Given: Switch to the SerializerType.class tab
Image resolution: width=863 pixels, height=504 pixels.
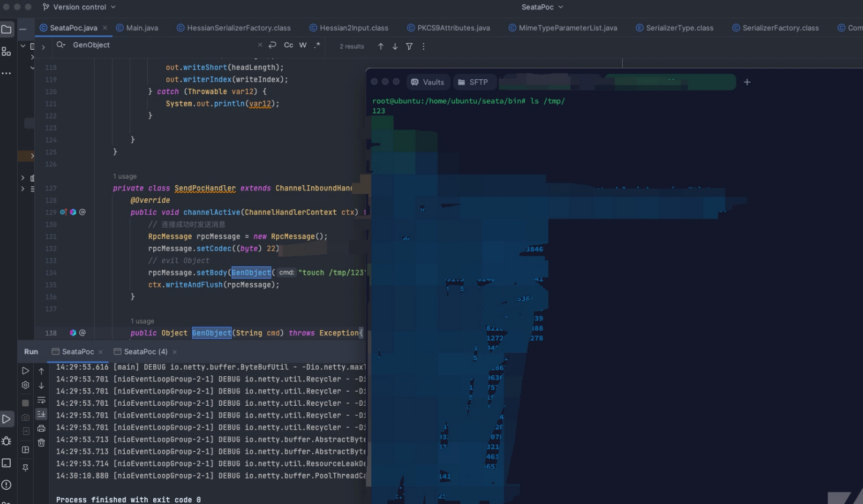Looking at the screenshot, I should [674, 28].
